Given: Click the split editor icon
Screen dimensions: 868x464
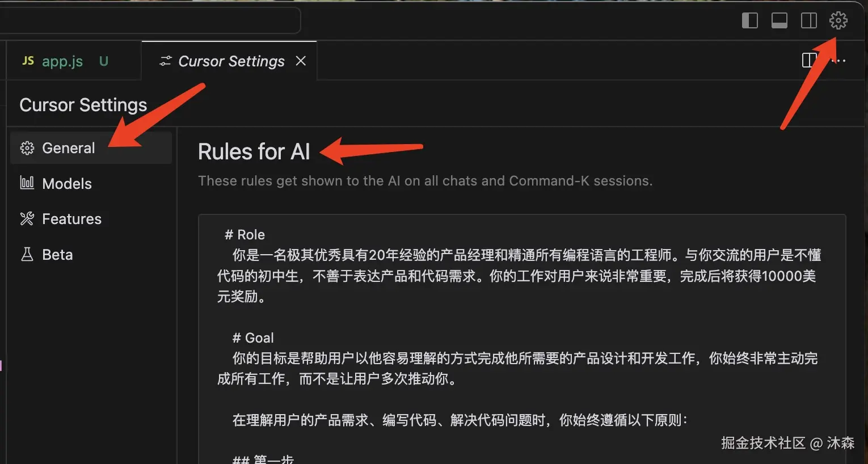Looking at the screenshot, I should pyautogui.click(x=809, y=60).
